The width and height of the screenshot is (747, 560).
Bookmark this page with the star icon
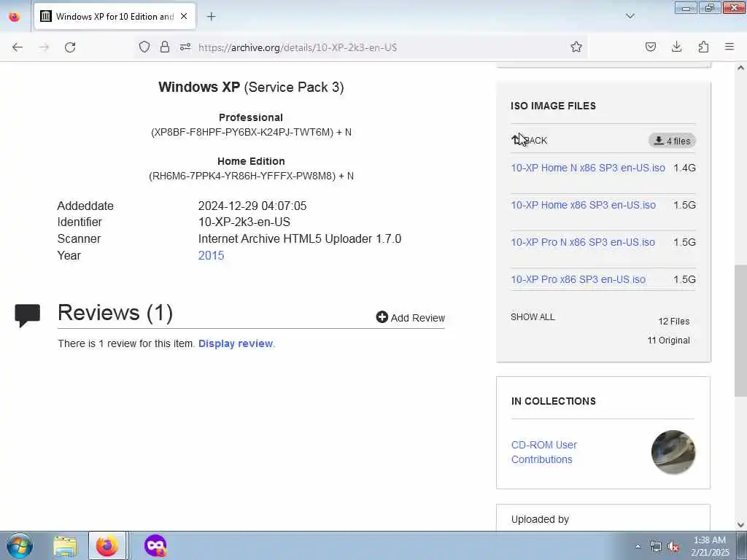[x=576, y=47]
